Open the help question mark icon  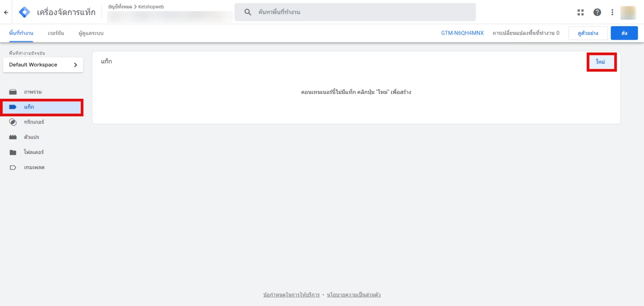[597, 12]
